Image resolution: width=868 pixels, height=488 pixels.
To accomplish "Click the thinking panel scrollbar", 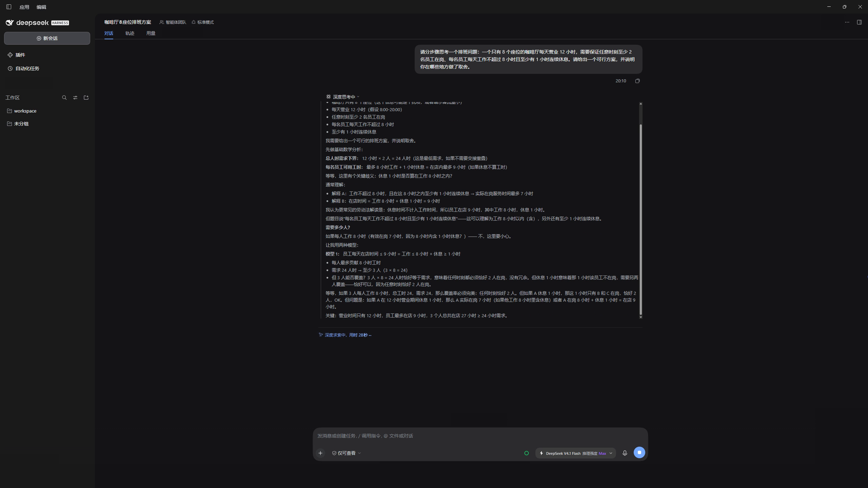I will (640, 220).
